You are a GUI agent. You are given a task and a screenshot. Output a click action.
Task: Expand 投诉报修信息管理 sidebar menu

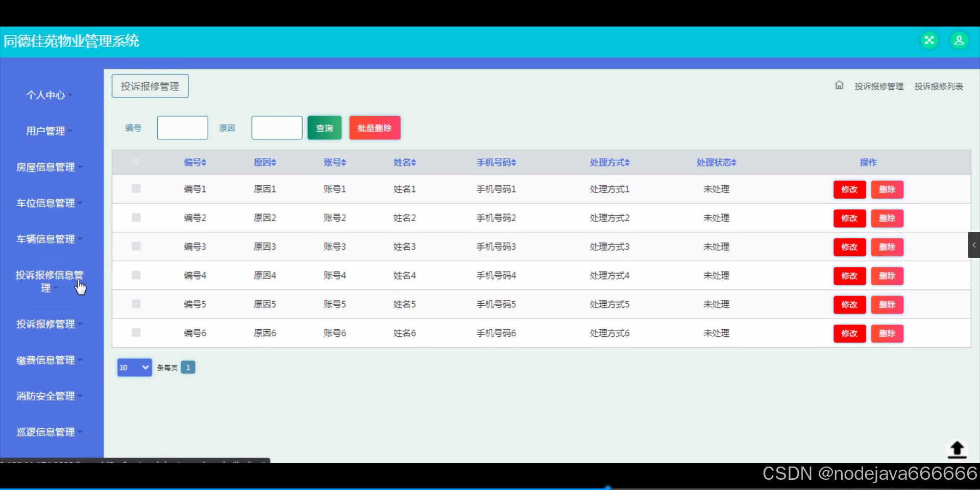tap(49, 281)
